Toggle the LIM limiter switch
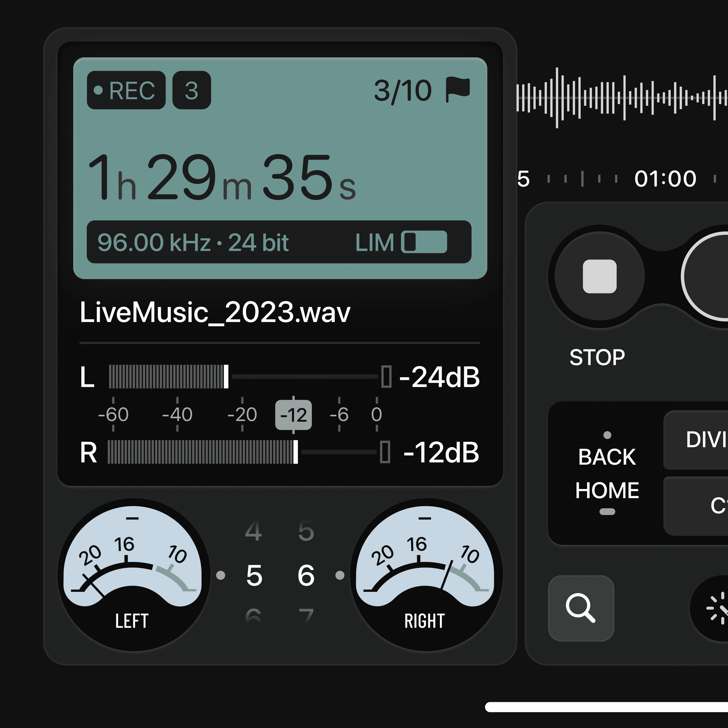Viewport: 728px width, 728px height. 424,242
